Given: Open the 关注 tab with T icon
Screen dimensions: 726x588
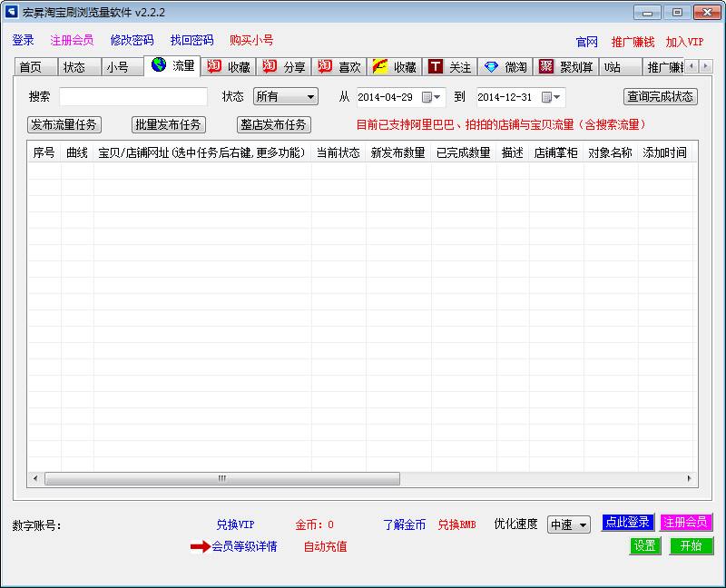Looking at the screenshot, I should click(450, 67).
